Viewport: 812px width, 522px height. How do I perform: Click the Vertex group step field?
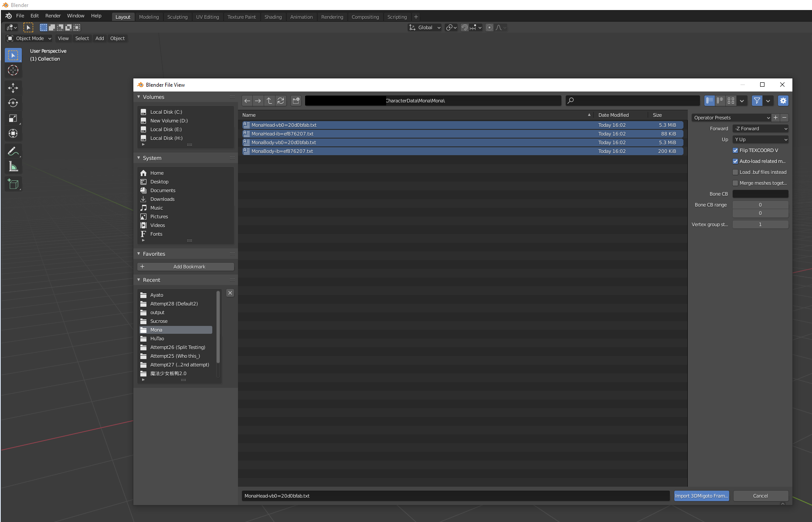point(761,224)
